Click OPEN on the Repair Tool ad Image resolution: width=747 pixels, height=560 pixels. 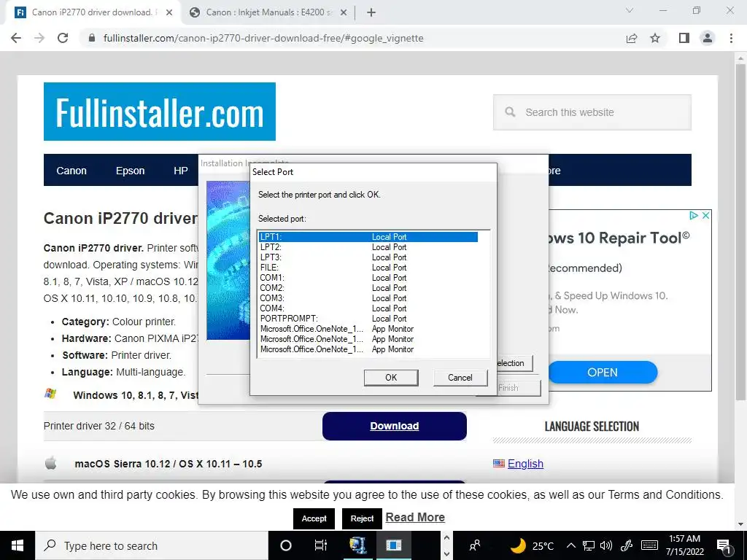click(603, 373)
